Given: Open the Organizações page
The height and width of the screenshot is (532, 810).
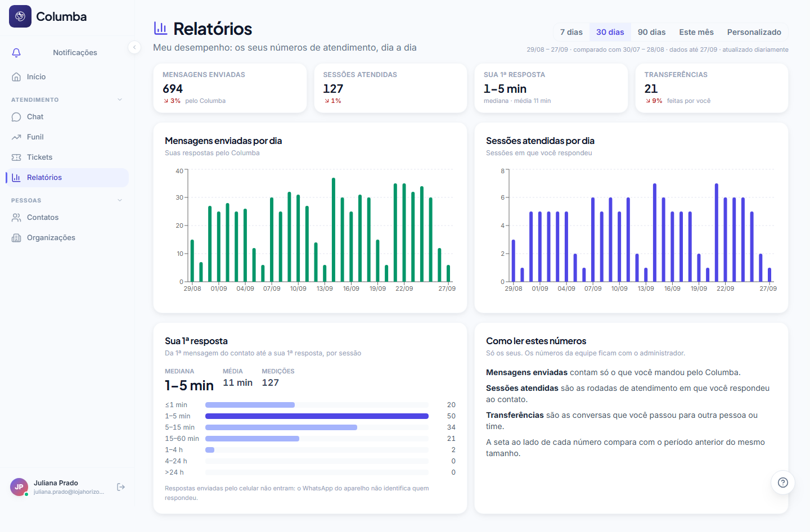Looking at the screenshot, I should (x=67, y=238).
